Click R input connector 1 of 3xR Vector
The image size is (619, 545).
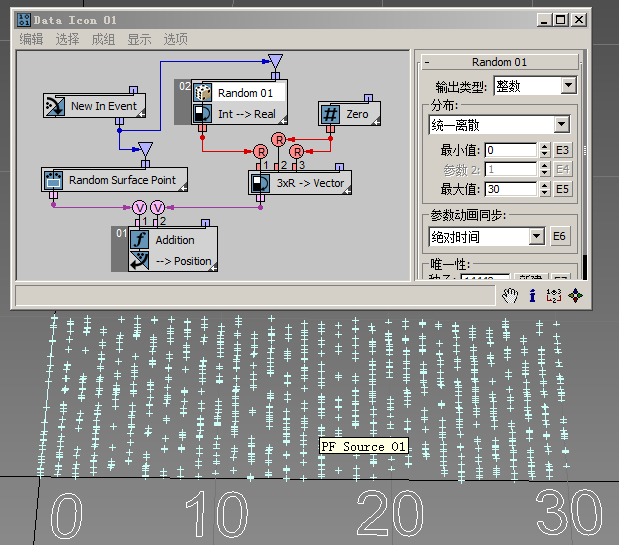261,152
